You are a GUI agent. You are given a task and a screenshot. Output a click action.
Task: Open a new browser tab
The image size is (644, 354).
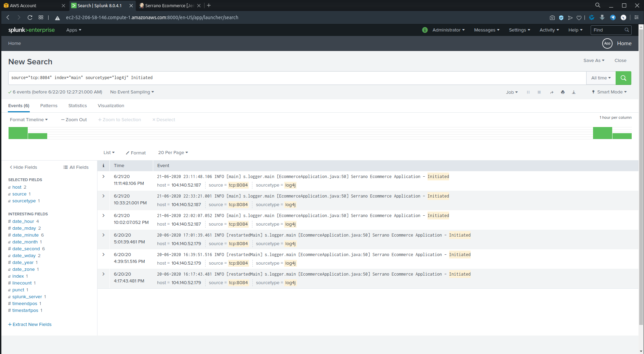209,5
